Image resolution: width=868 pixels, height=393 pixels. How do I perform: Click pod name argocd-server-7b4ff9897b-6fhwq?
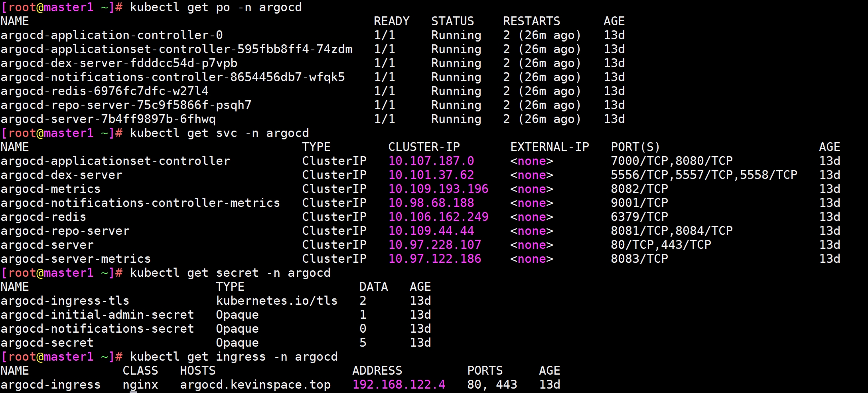108,119
